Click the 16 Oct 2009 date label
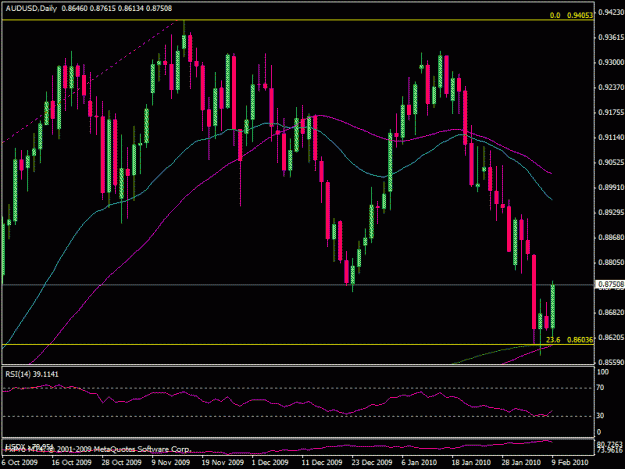Screen dimensions: 625x469 [x=71, y=462]
